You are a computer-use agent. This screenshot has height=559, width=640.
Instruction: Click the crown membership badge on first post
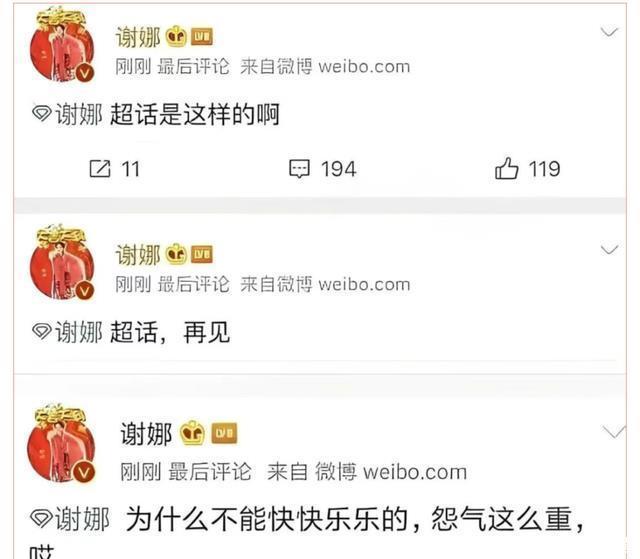[176, 36]
